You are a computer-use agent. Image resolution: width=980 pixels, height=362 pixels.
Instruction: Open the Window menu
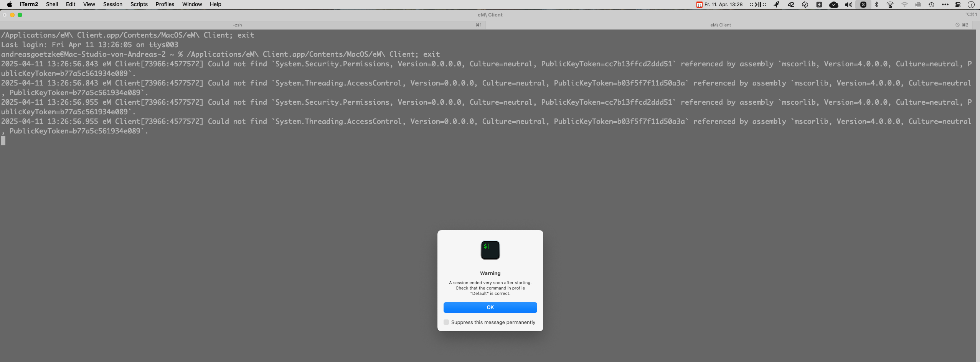192,4
